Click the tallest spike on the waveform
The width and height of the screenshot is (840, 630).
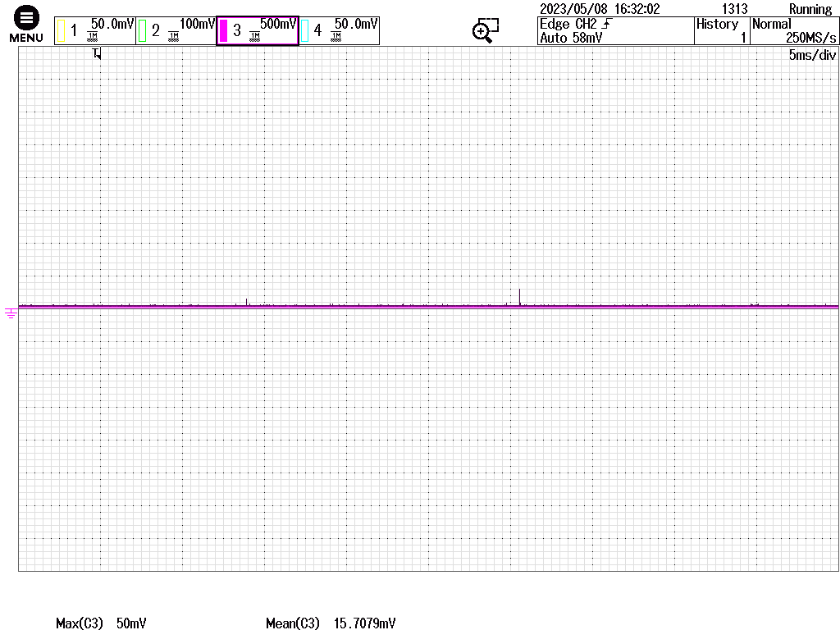coord(519,296)
